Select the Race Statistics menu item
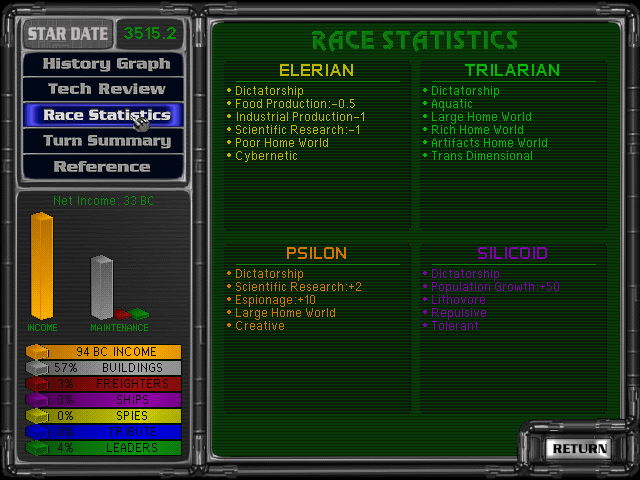 (x=103, y=115)
